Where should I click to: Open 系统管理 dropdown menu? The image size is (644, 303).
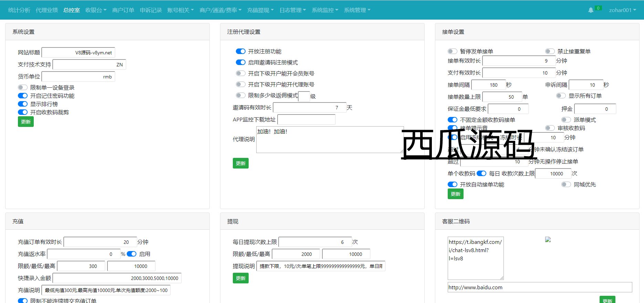(x=357, y=10)
